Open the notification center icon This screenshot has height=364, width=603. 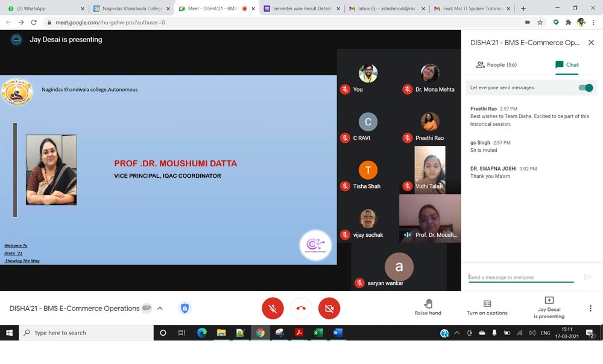tap(590, 333)
